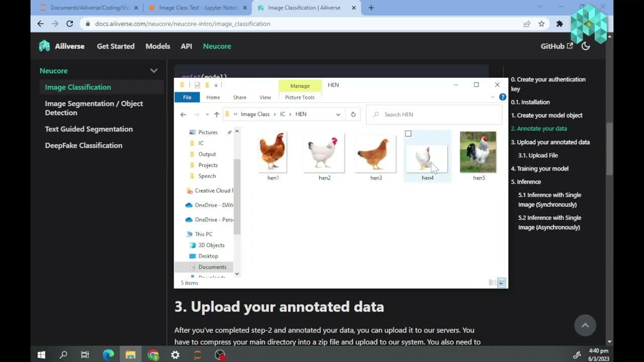Viewport: 644px width, 362px height.
Task: Jump to '3.1. Upload File' section
Action: pos(538,155)
